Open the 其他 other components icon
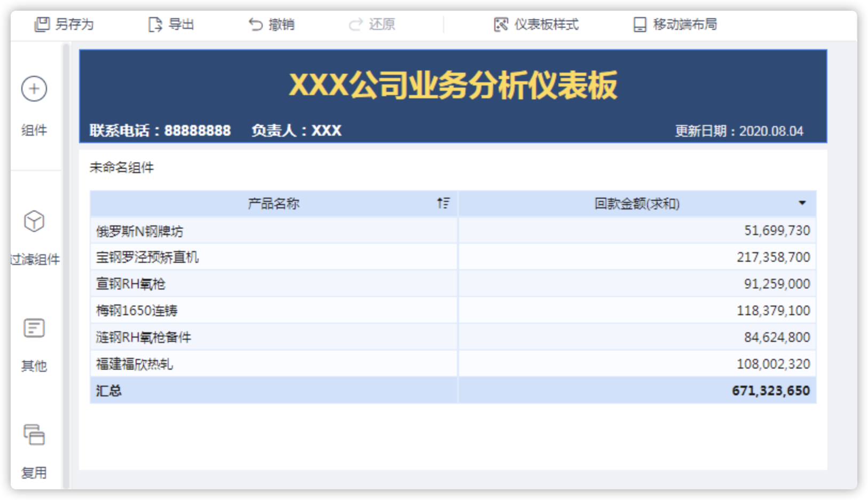Screen dimensions: 868x500 (x=34, y=328)
